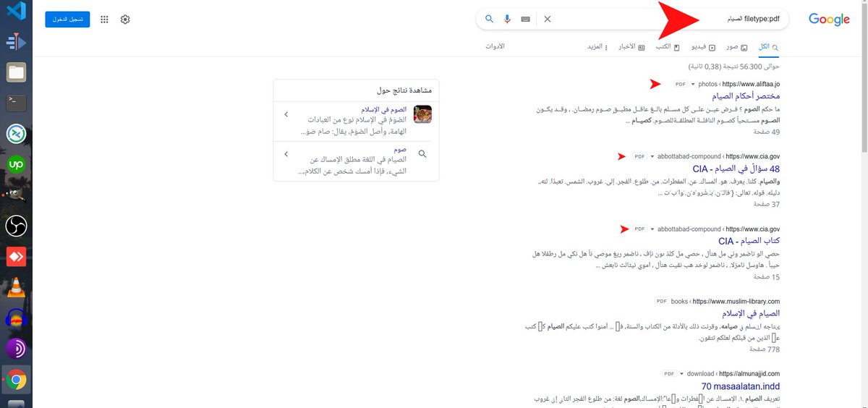Start voice search with the microphone icon
Screen dimensions: 868x408
(507, 19)
